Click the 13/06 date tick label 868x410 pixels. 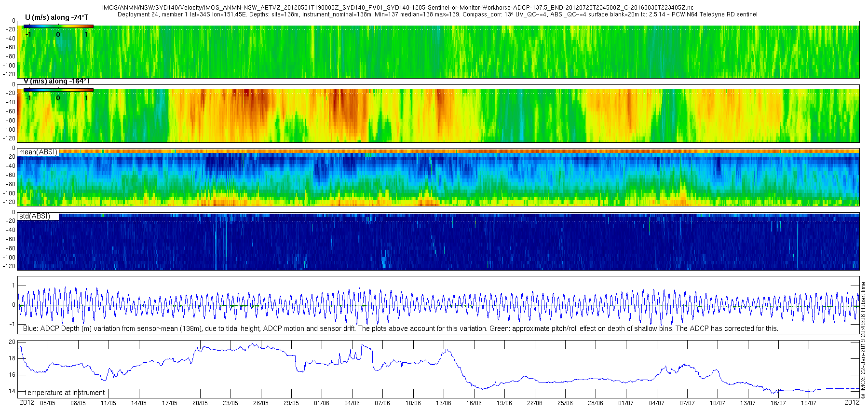[x=444, y=403]
